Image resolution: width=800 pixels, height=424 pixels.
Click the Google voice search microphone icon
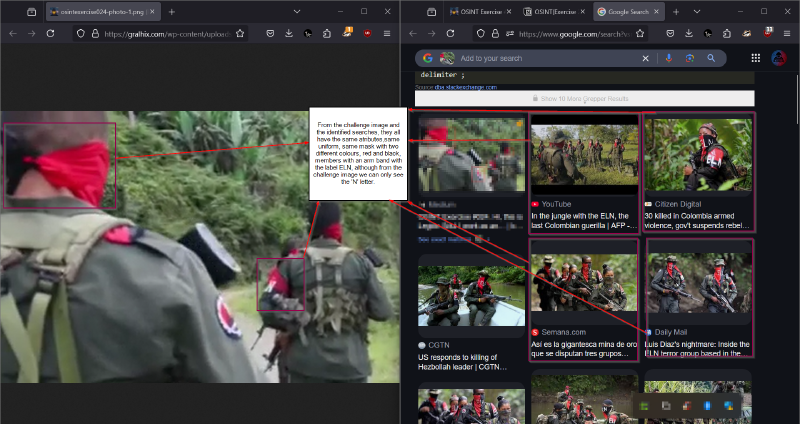pos(668,59)
